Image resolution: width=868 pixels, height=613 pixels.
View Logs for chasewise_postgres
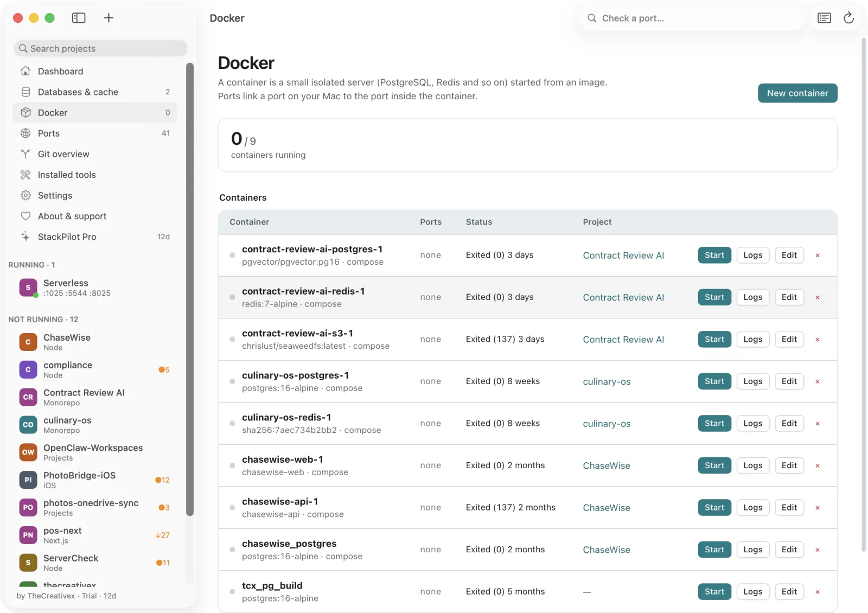[x=753, y=550]
